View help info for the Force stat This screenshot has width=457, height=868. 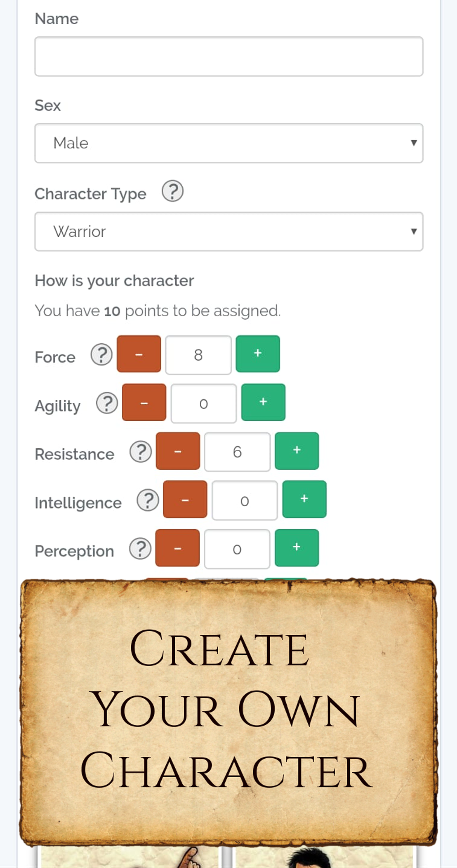pyautogui.click(x=102, y=355)
